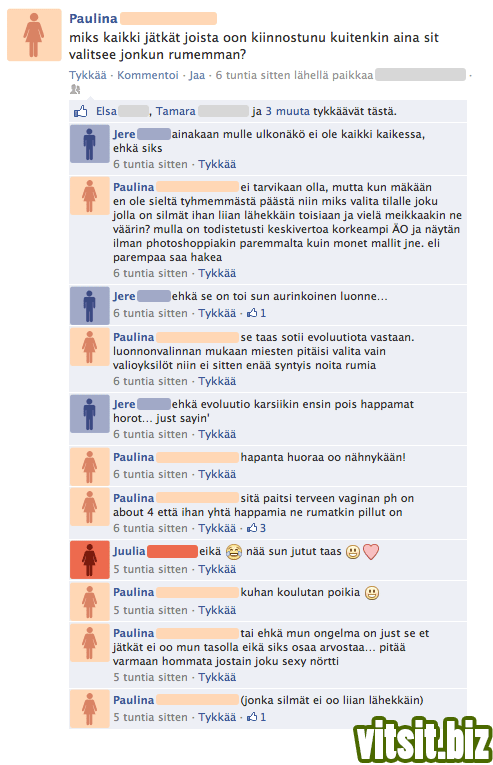Like Jere's 'happamat horot' comment
The height and width of the screenshot is (765, 493).
click(217, 434)
